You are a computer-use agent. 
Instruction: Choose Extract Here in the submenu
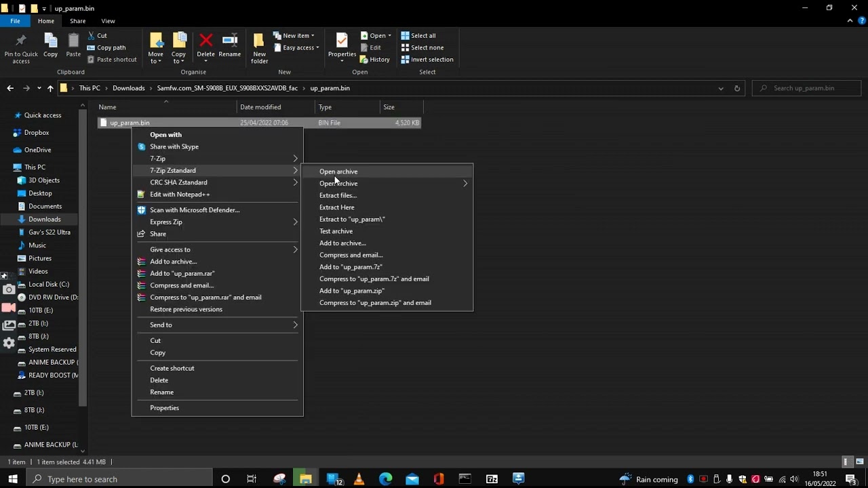[387, 207]
